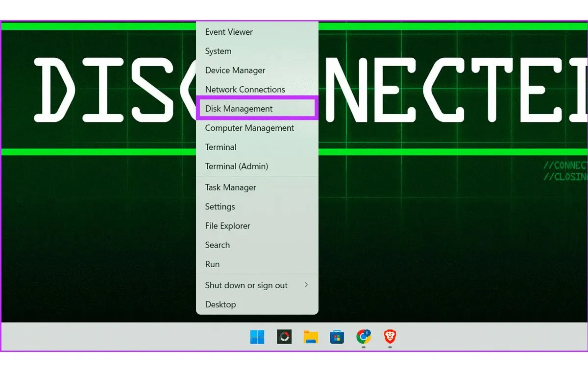Open Task Manager from the menu
This screenshot has width=588, height=372.
(230, 187)
